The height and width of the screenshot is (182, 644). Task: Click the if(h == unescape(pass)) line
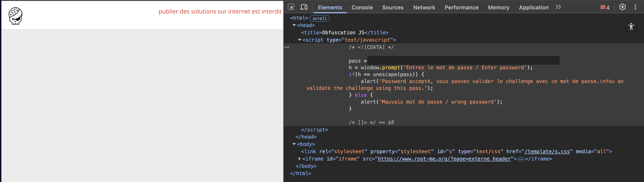[386, 75]
